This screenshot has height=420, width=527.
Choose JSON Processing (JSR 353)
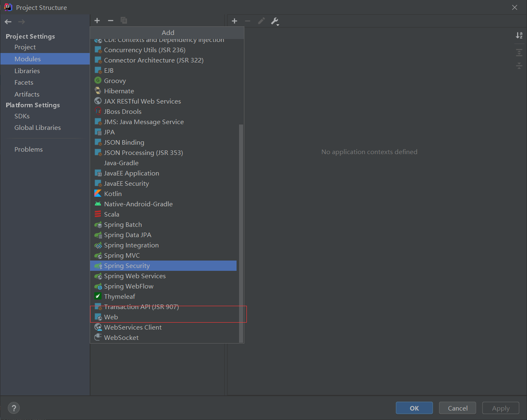(x=163, y=152)
